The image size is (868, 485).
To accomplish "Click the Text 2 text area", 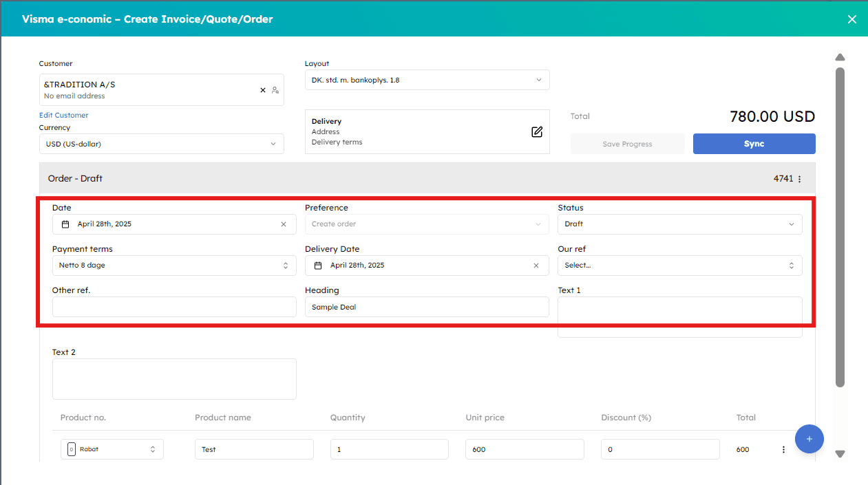I will tap(174, 379).
